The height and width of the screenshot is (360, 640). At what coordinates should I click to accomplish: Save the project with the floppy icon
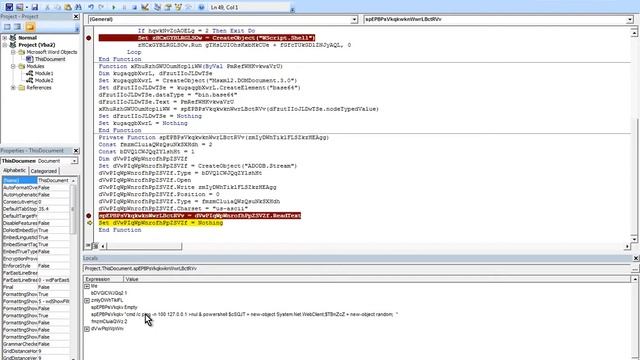tap(35, 7)
